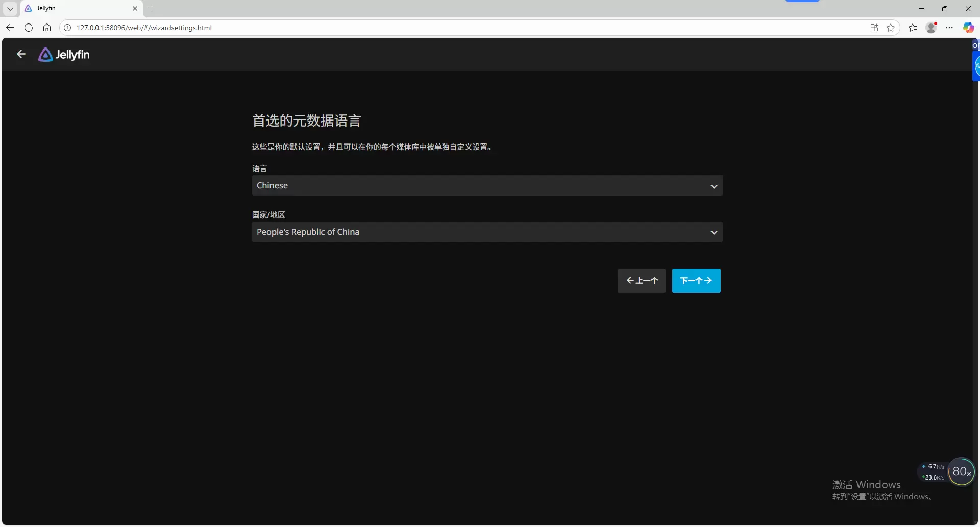Image resolution: width=980 pixels, height=527 pixels.
Task: Click the browser refresh icon
Action: [29, 28]
